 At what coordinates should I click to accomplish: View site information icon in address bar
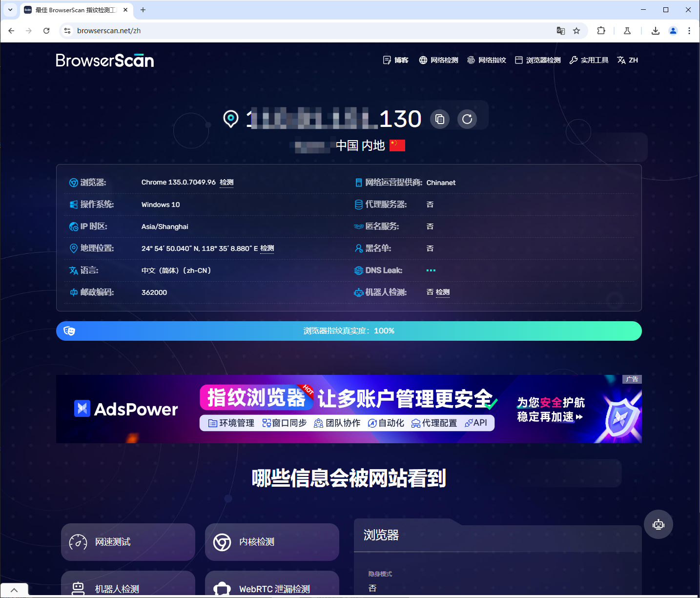(68, 31)
